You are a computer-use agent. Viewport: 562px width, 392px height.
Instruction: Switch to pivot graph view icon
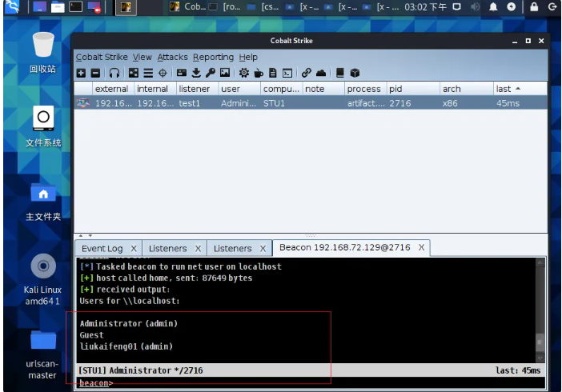[134, 73]
